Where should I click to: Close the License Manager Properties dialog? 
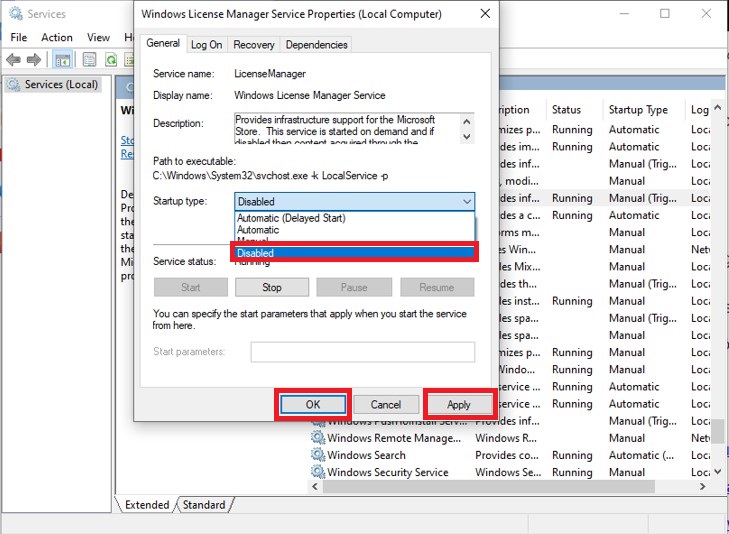click(x=485, y=13)
